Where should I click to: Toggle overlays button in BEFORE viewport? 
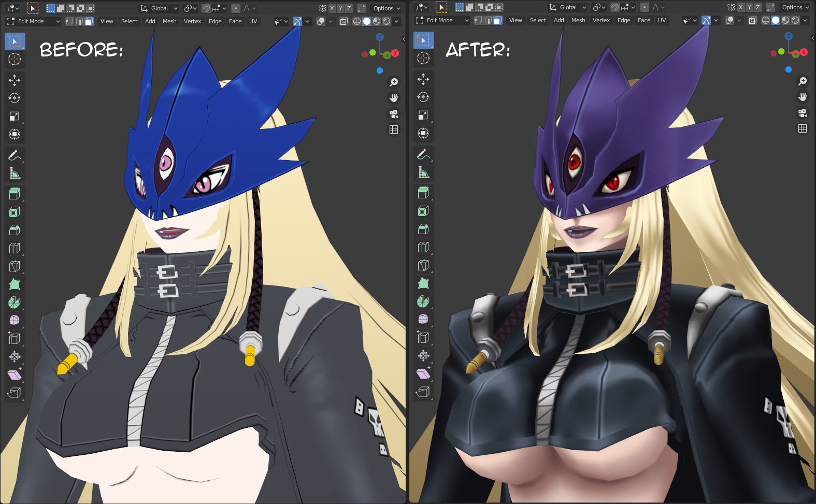tap(321, 21)
